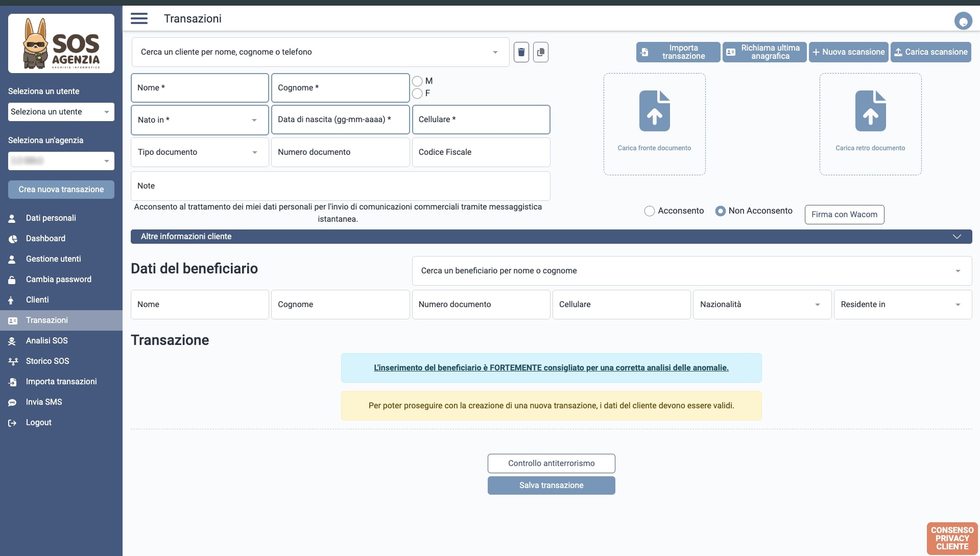Click Importa transazione toolbar button

coord(678,52)
